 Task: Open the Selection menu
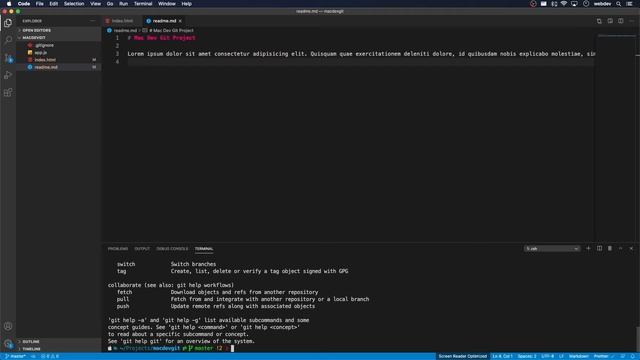coord(74,4)
